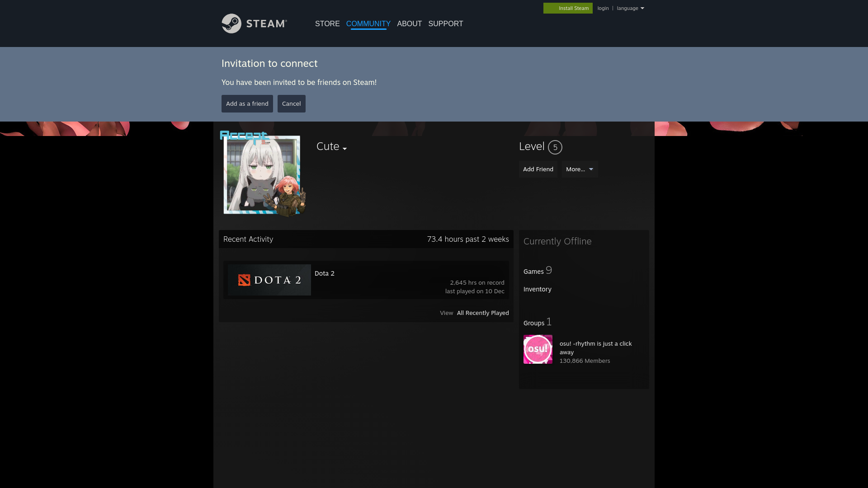Click the Steam logo in header
The image size is (868, 488).
coord(254,23)
